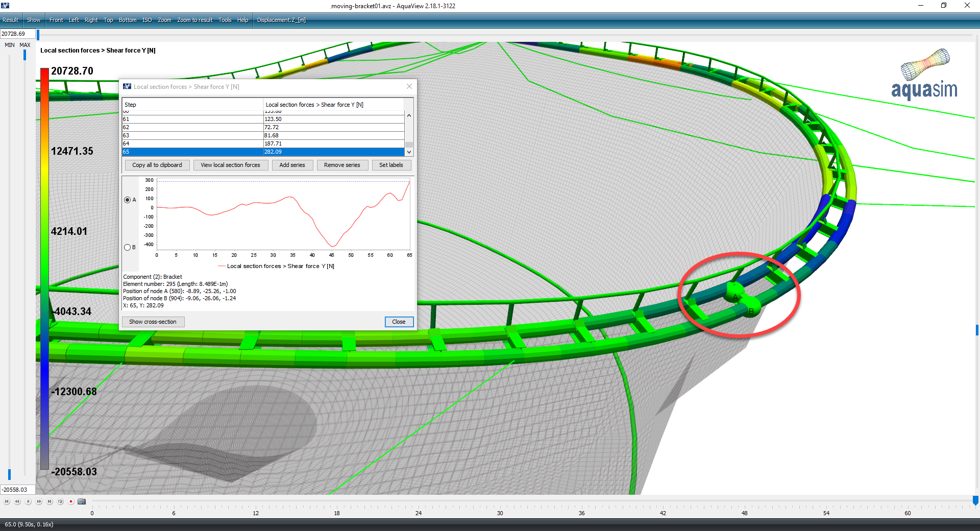
Task: Click the maximum value field 20728.69
Action: coord(17,34)
